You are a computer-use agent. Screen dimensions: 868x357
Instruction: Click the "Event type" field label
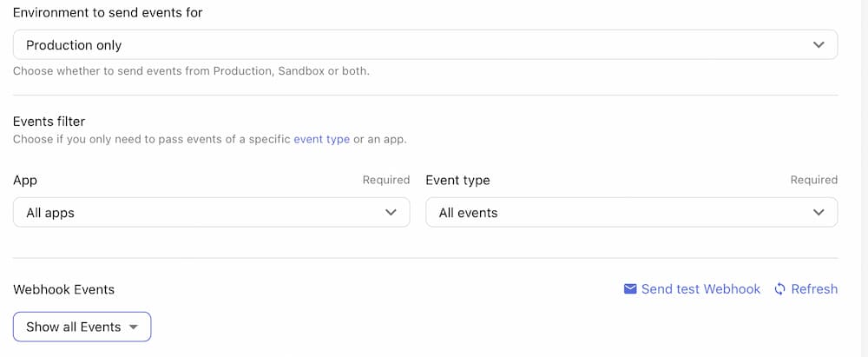point(457,181)
